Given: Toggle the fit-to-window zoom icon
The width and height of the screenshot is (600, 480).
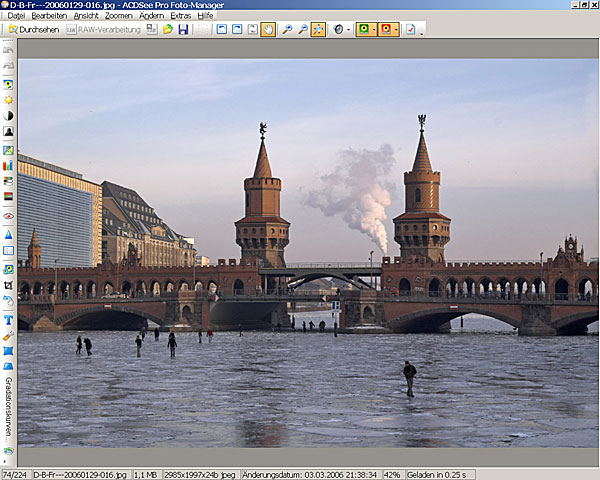Looking at the screenshot, I should click(318, 30).
